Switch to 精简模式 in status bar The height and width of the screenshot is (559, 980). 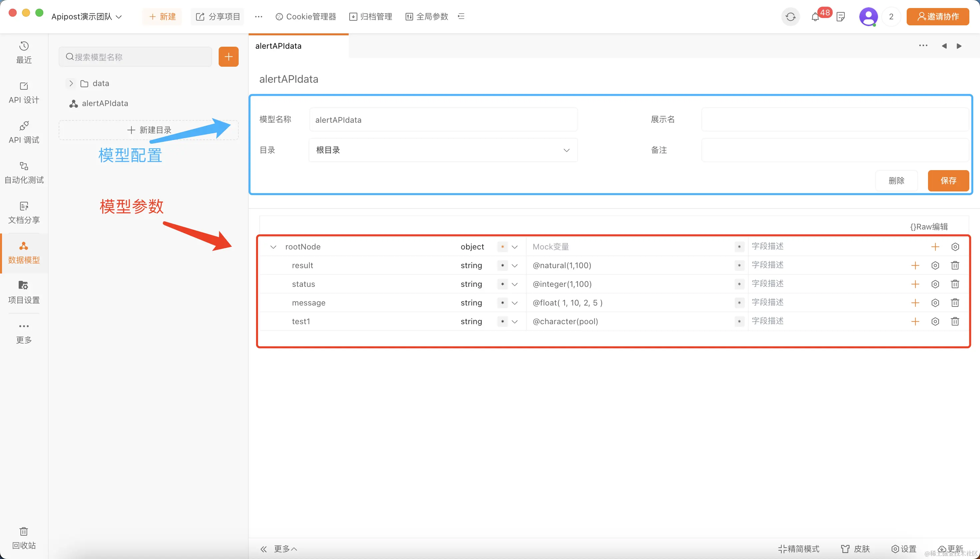(x=799, y=549)
